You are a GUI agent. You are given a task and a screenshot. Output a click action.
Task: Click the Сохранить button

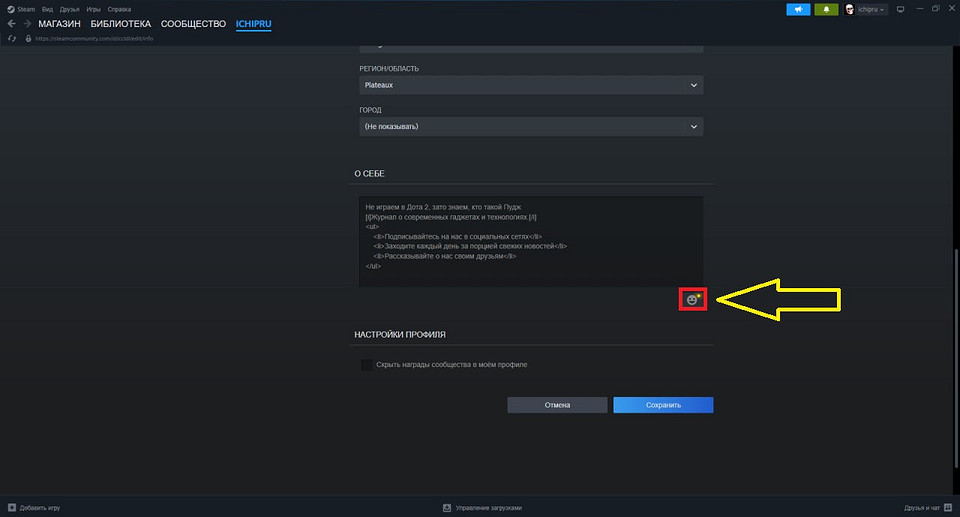click(663, 405)
